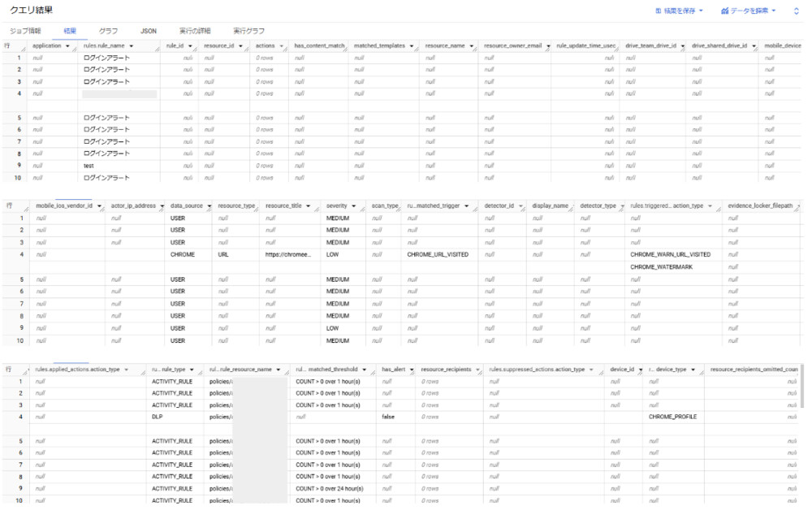Open resource_id column menu arrow
The image size is (812, 515).
tap(241, 46)
